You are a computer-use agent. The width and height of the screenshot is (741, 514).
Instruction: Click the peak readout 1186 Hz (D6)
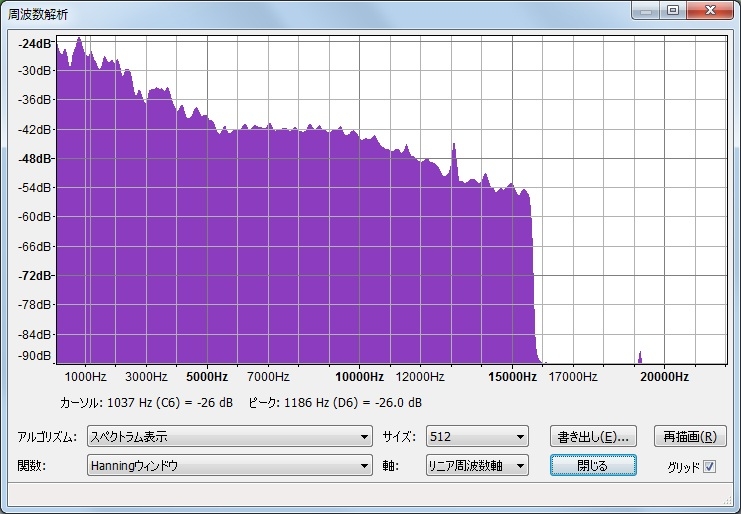point(335,403)
